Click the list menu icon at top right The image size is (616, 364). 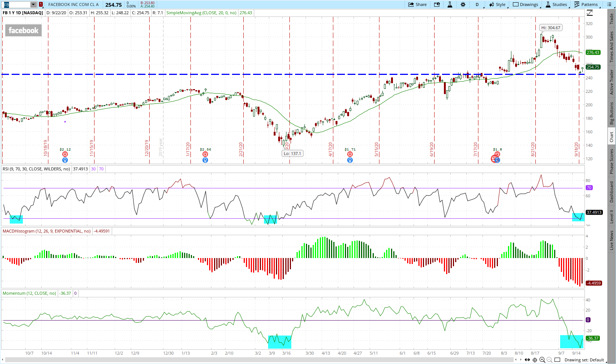pyautogui.click(x=609, y=4)
